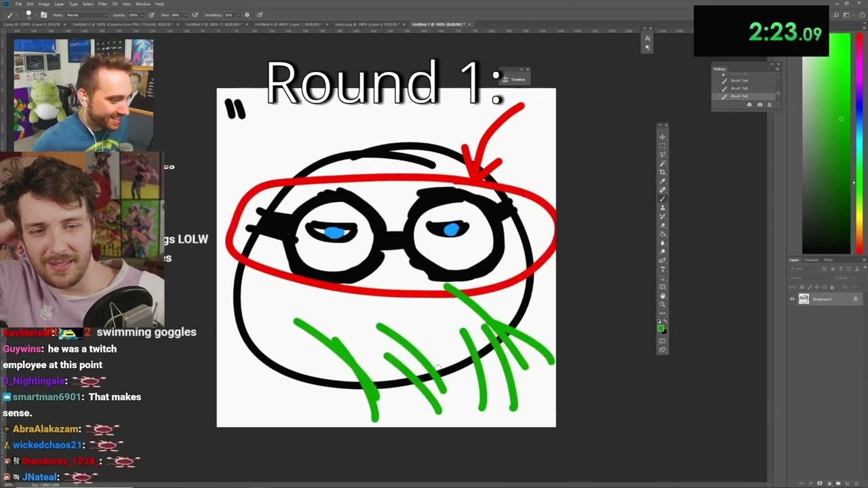Click the green foreground color swatch
Image resolution: width=868 pixels, height=488 pixels.
pos(660,329)
